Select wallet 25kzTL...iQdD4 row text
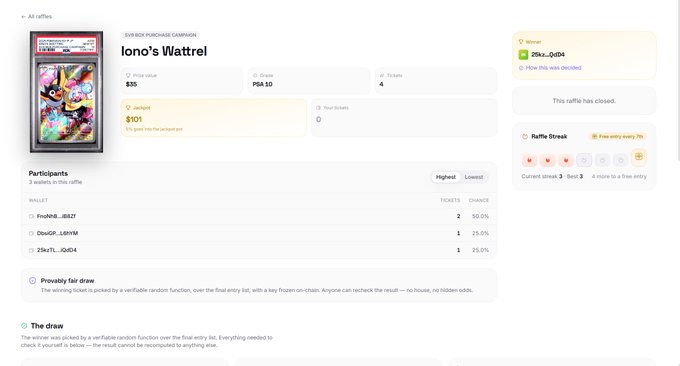The image size is (680, 366). pos(57,250)
